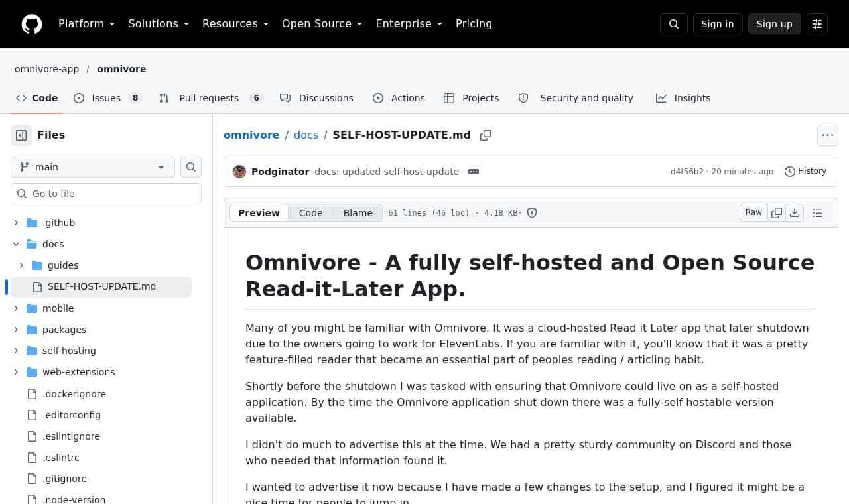Viewport: 849px width, 504px height.
Task: Click the GitHub logo icon
Action: (32, 24)
